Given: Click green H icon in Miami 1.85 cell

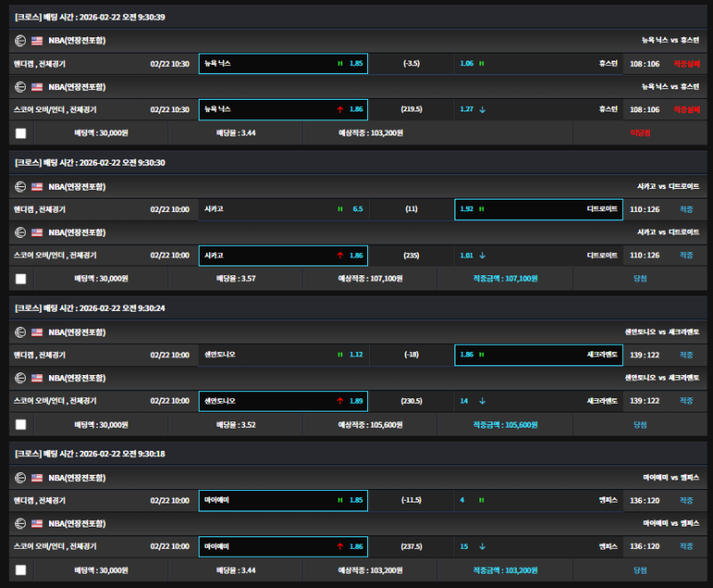Looking at the screenshot, I should point(340,500).
